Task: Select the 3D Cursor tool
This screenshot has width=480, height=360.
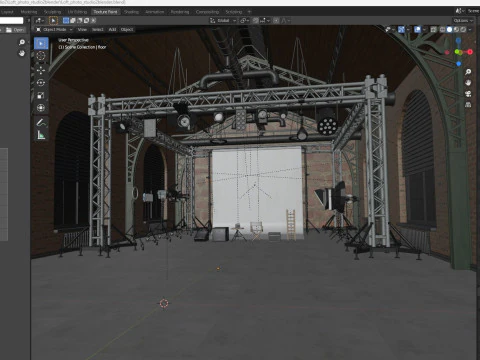Action: click(41, 56)
